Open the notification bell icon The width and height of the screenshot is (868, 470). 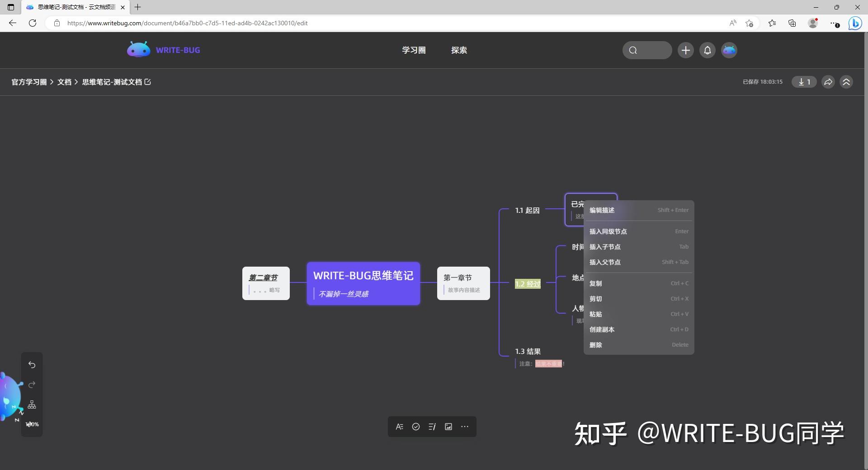(707, 50)
